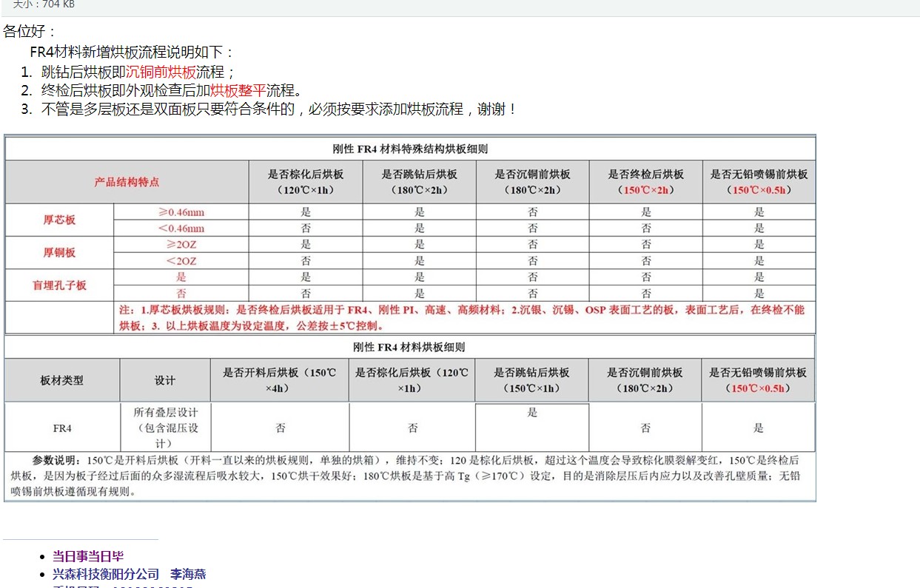
Task: Click "否" under 开料后烘板 in FR4 row
Action: click(x=281, y=428)
